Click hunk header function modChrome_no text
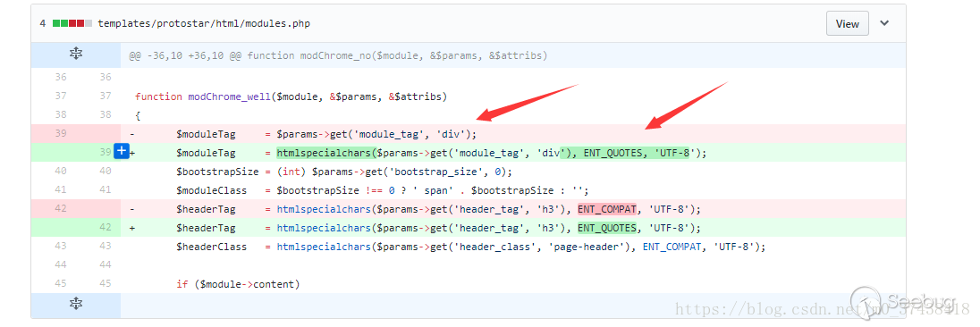Image resolution: width=980 pixels, height=327 pixels. (338, 55)
